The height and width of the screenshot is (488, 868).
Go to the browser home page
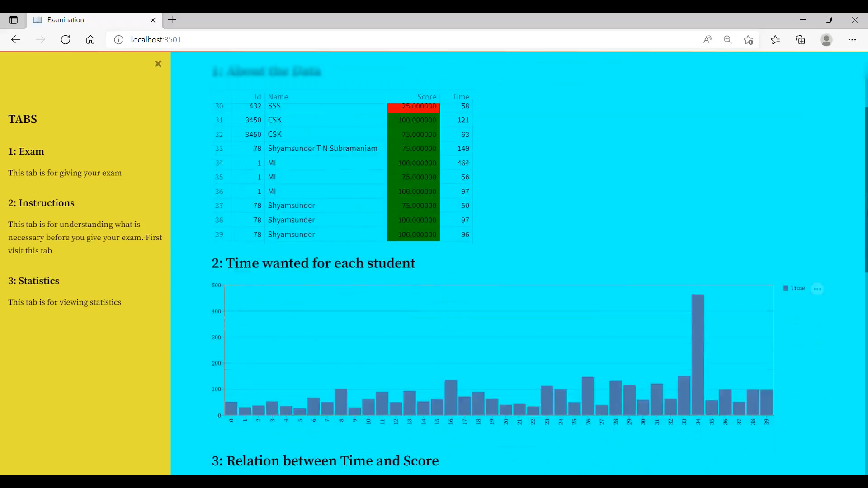(90, 40)
